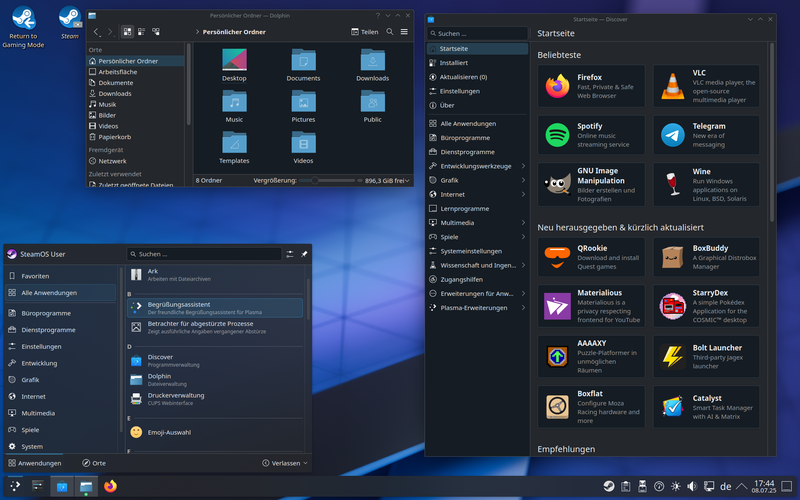Image resolution: width=800 pixels, height=500 pixels.
Task: Click the Dolphin search magnifier icon
Action: [x=388, y=32]
